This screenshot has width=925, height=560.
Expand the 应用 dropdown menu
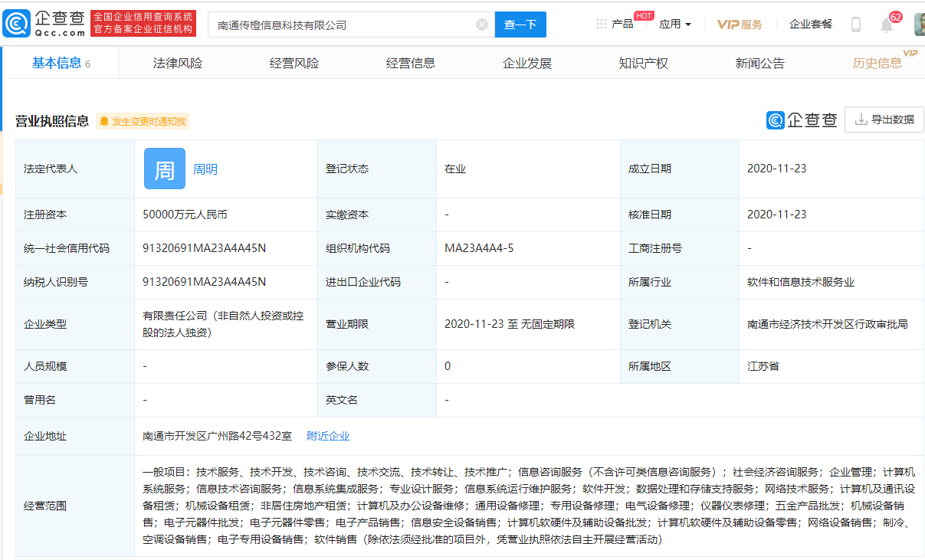(674, 25)
